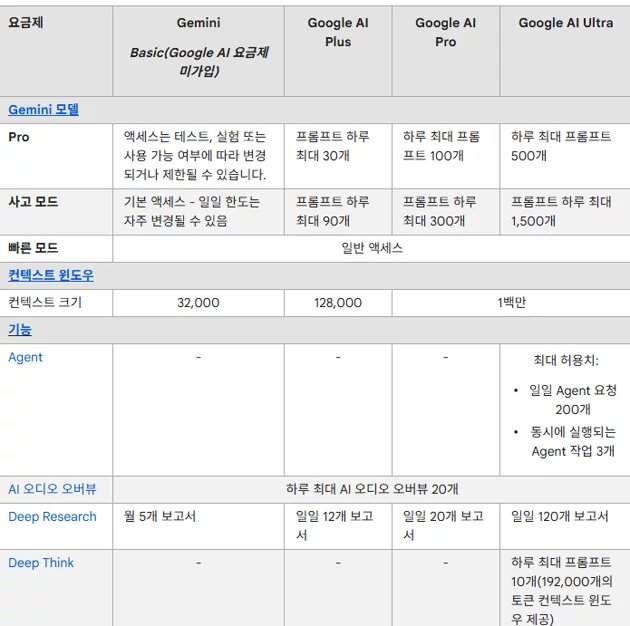Select the 일일 20개 보고서 cell
The width and height of the screenshot is (630, 626).
coord(446,526)
